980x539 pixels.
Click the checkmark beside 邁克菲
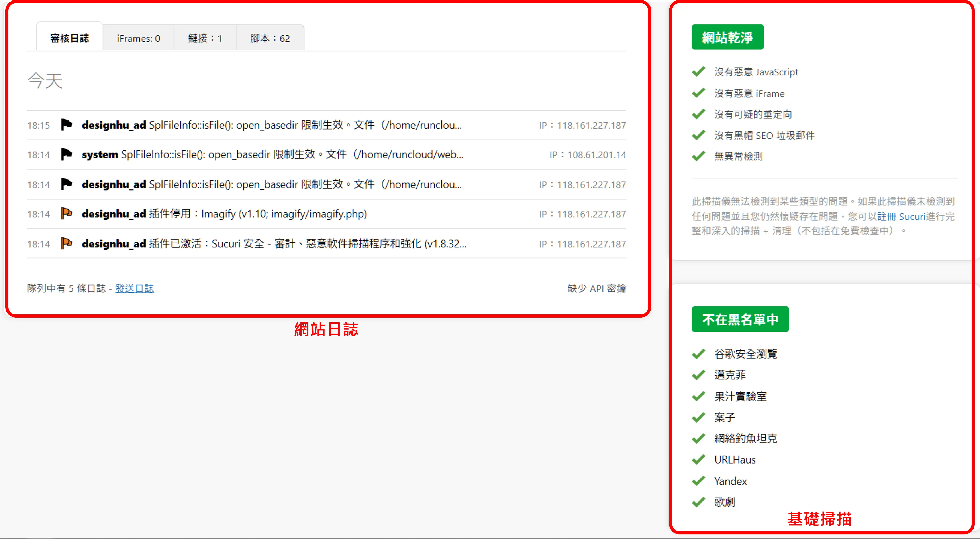click(x=698, y=375)
